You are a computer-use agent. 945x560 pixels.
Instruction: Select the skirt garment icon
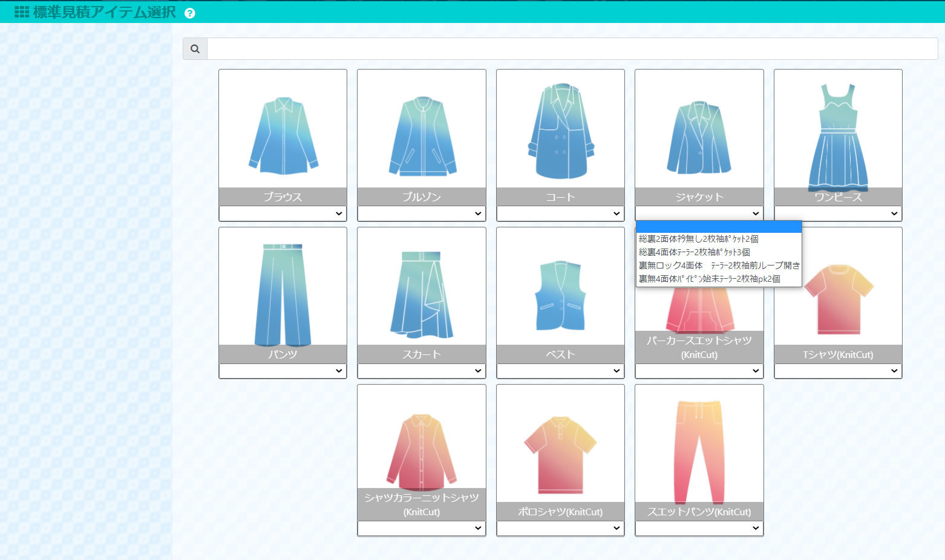coord(422,294)
